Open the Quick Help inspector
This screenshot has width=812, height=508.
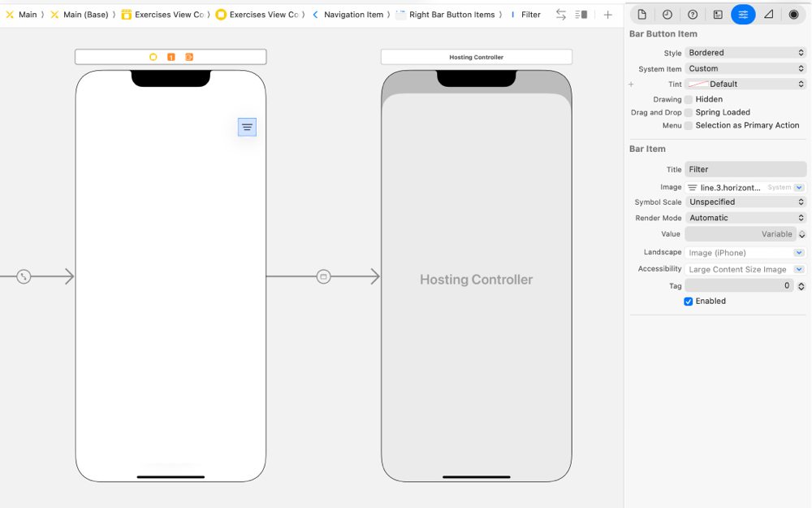[x=692, y=14]
